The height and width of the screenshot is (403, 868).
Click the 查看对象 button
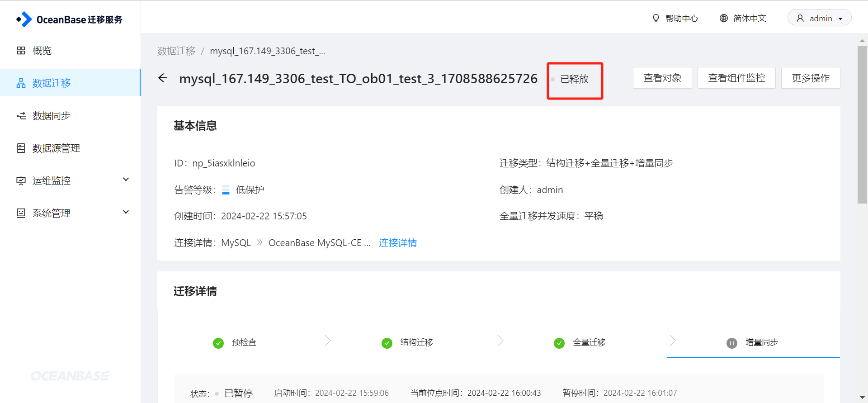coord(662,78)
